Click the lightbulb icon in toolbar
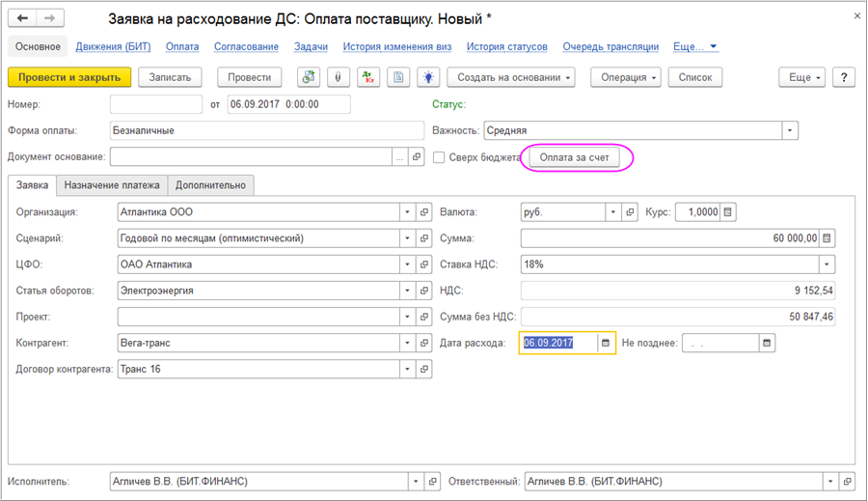 pyautogui.click(x=428, y=77)
